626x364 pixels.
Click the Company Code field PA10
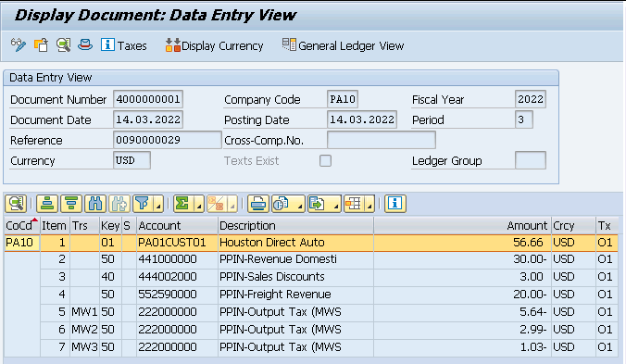click(x=343, y=99)
